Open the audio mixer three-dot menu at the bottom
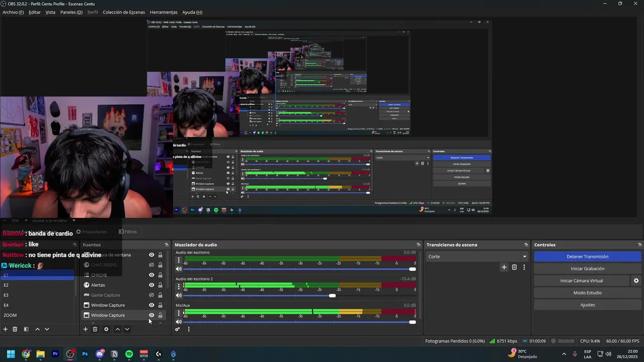Screen dimensions: 644x362 [x=189, y=329]
